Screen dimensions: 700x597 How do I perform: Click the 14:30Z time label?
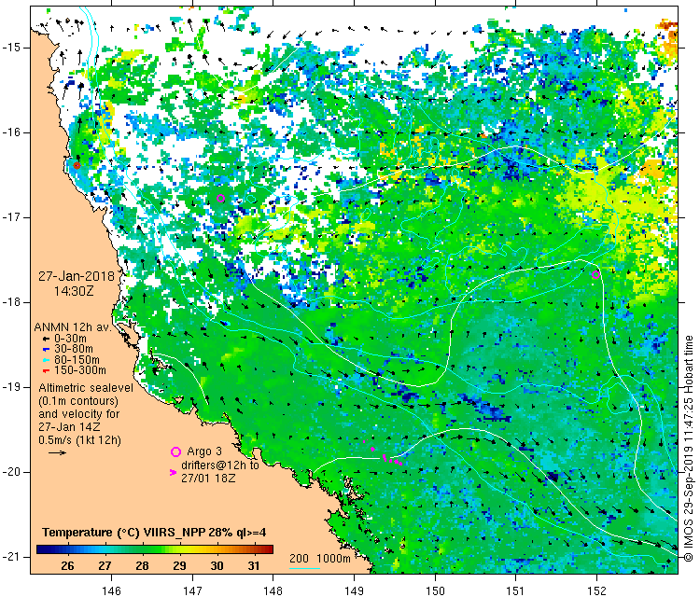[77, 291]
